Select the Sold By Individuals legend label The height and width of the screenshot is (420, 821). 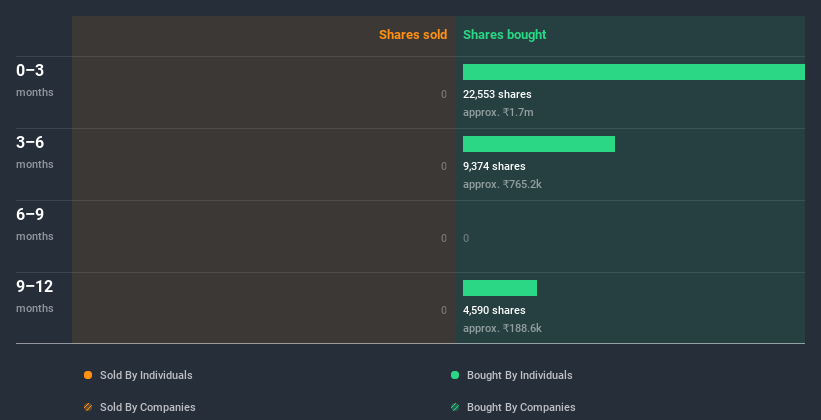146,375
